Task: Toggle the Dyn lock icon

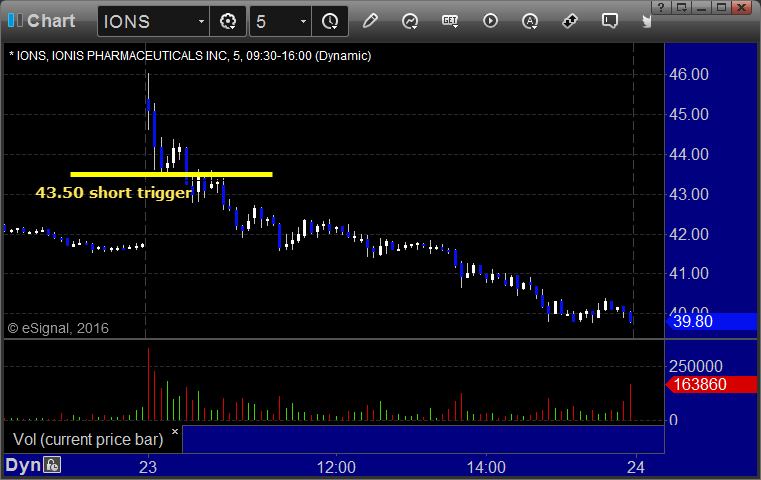Action: (x=52, y=465)
